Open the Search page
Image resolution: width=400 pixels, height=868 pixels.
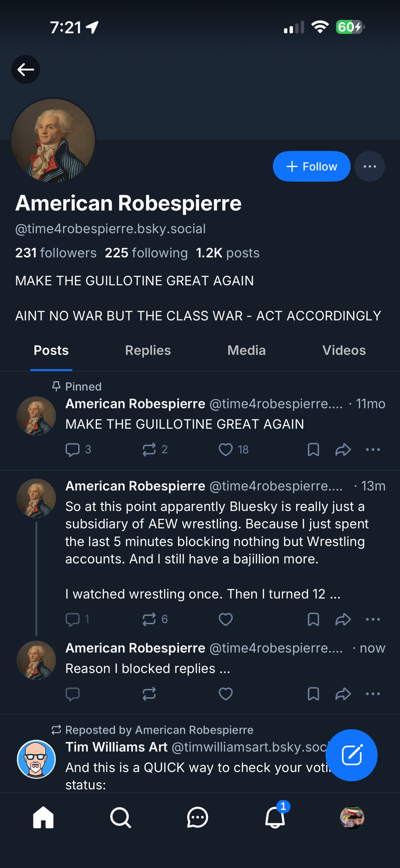120,818
